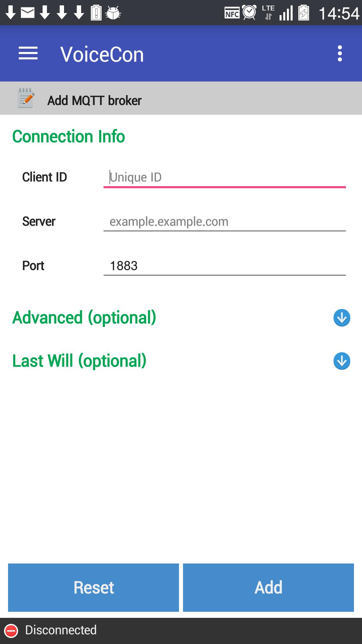Tap the Disconnected status text

[61, 630]
